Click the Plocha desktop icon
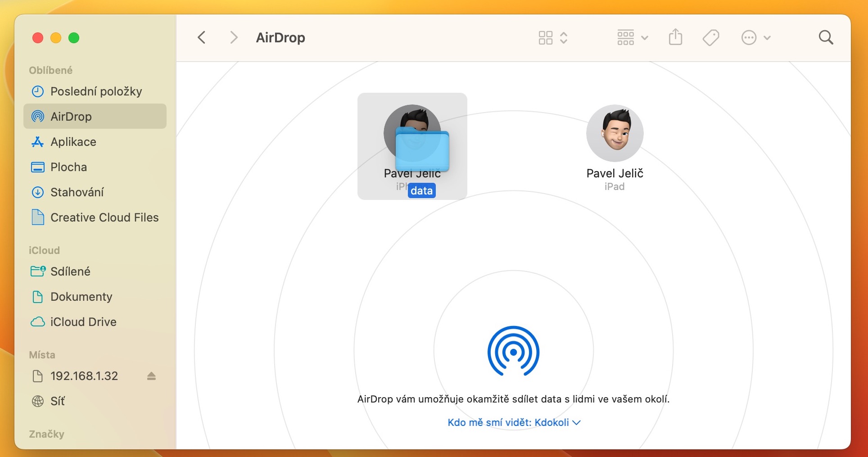868x457 pixels. coord(38,167)
